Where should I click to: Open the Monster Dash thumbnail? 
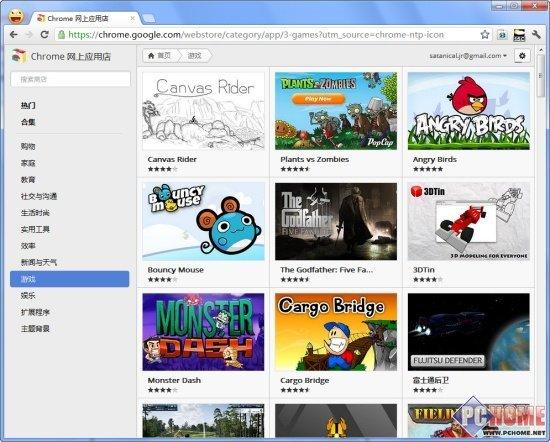[203, 332]
